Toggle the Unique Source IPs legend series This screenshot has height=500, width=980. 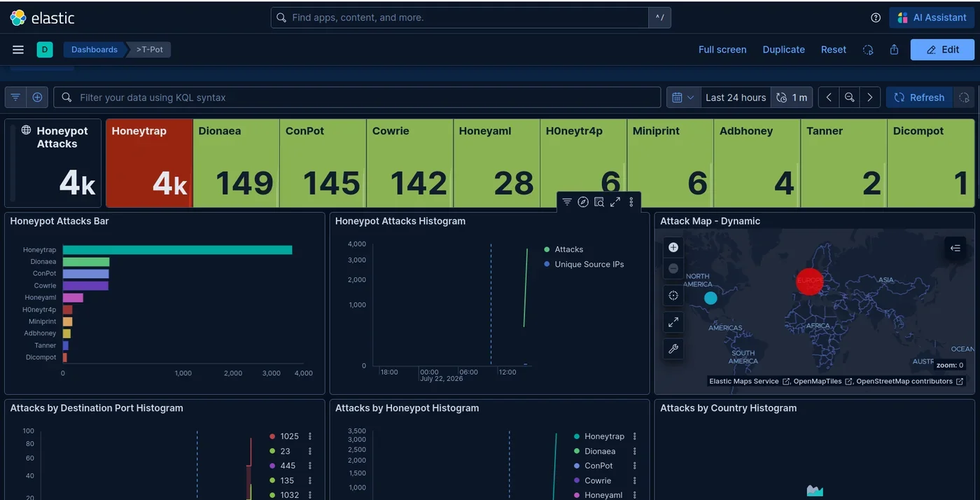point(589,265)
